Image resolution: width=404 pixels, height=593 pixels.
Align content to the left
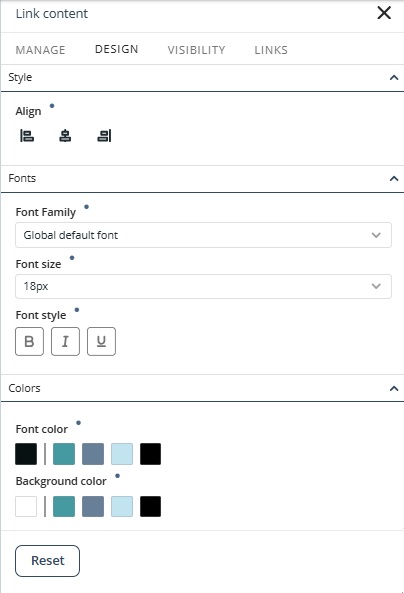27,135
